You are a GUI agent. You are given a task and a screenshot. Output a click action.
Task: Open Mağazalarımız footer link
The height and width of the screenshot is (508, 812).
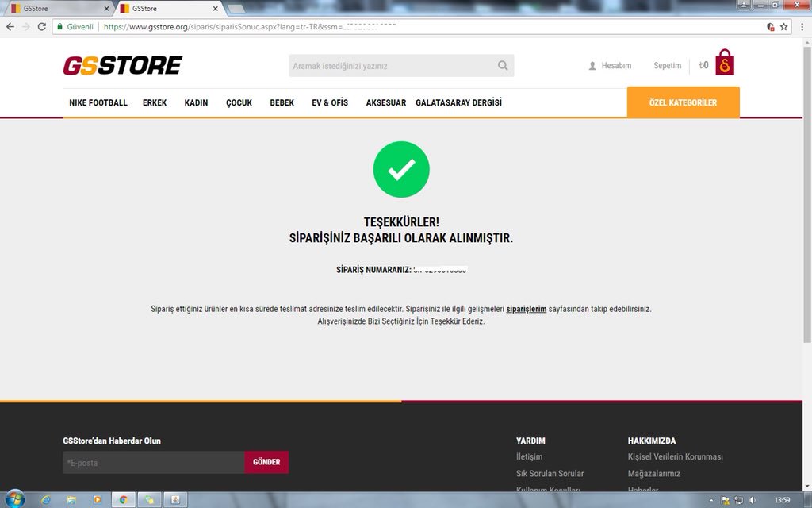pyautogui.click(x=654, y=473)
